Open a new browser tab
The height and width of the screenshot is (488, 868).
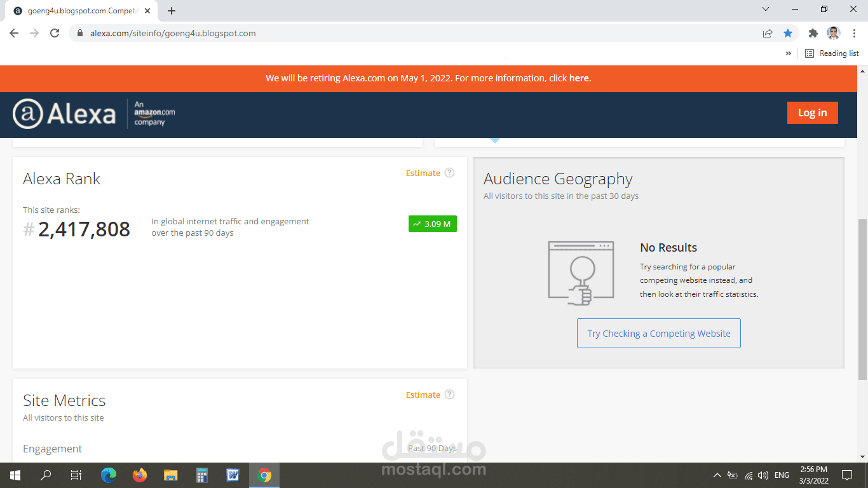(x=172, y=11)
